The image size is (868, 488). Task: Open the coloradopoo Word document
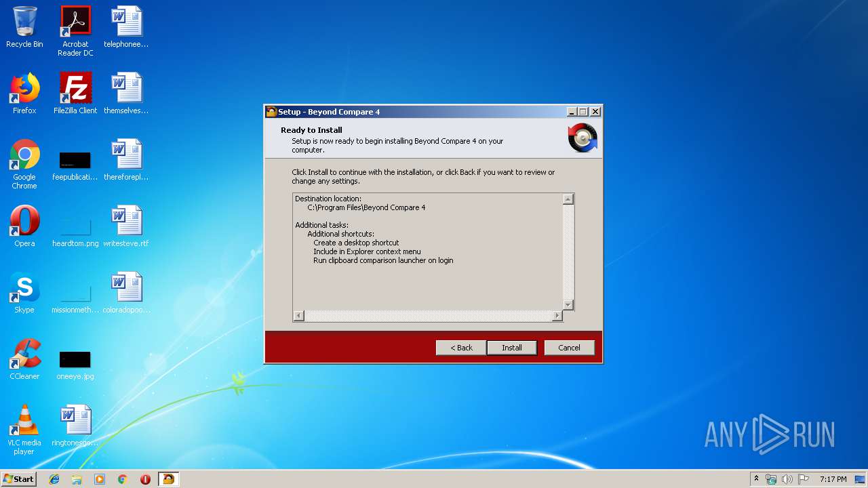click(x=126, y=293)
